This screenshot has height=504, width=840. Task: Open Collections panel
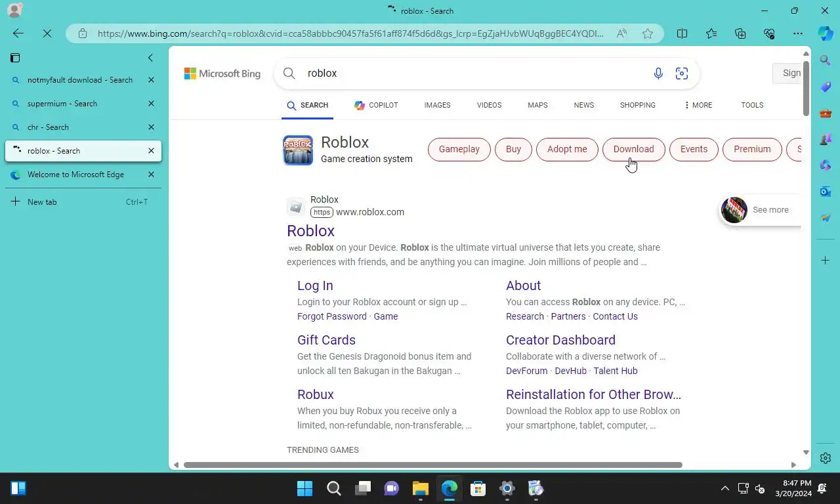740,33
